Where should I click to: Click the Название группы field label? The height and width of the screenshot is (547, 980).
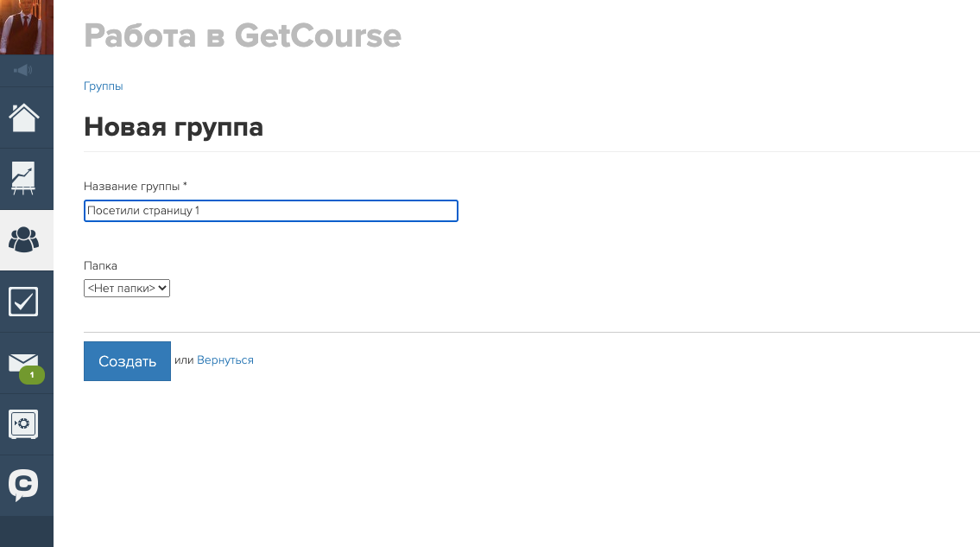tap(135, 187)
